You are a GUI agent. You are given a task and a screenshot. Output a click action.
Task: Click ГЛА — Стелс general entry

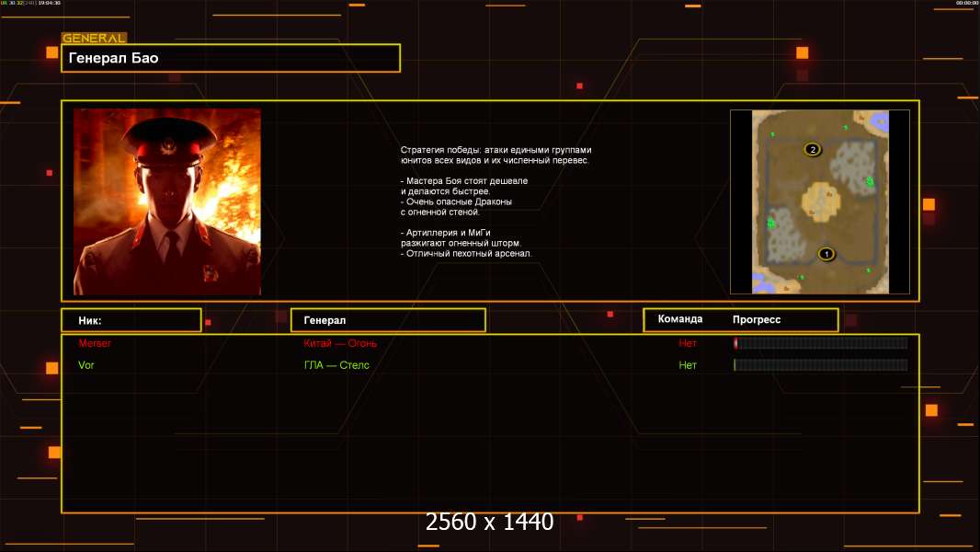(336, 365)
